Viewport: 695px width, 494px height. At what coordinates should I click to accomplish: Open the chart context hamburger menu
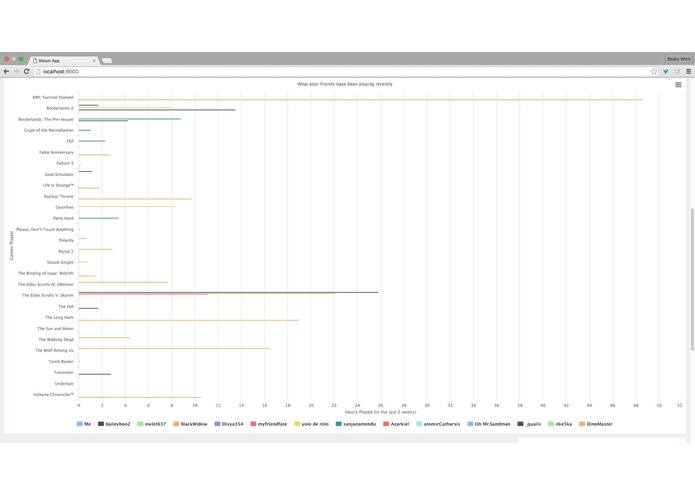tap(678, 85)
